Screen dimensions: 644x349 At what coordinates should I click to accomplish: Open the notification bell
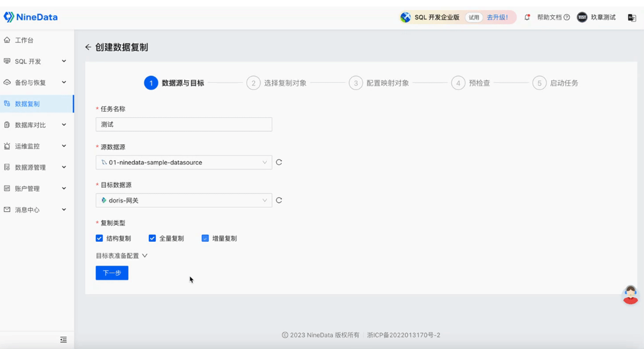pos(527,17)
